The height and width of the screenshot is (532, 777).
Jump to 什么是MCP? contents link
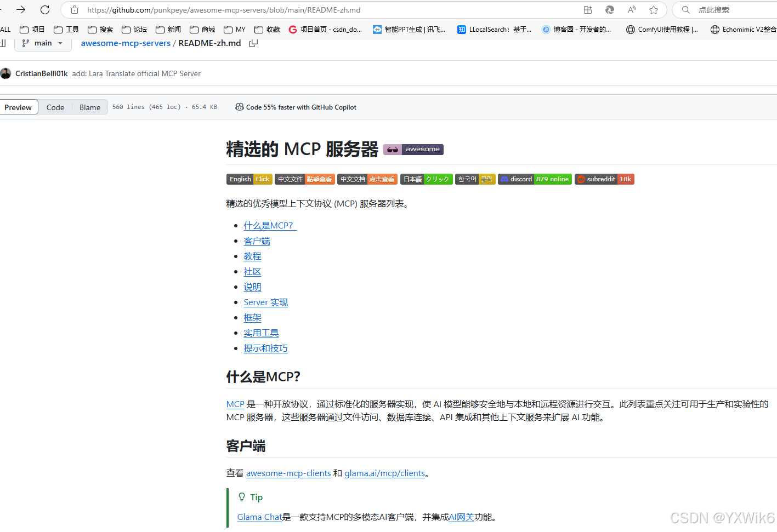coord(270,226)
